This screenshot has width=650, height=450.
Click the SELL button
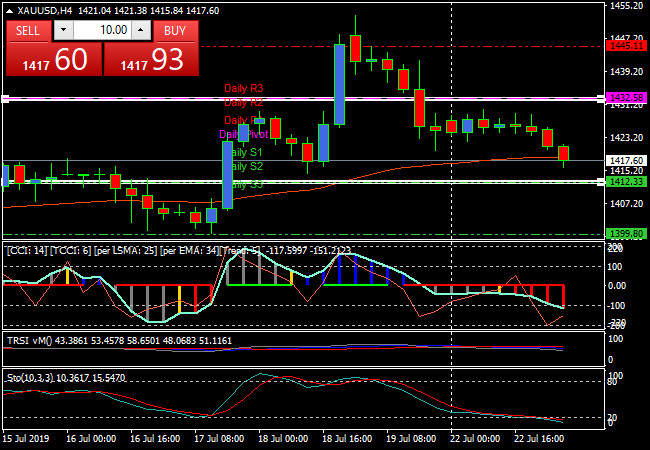coord(28,30)
